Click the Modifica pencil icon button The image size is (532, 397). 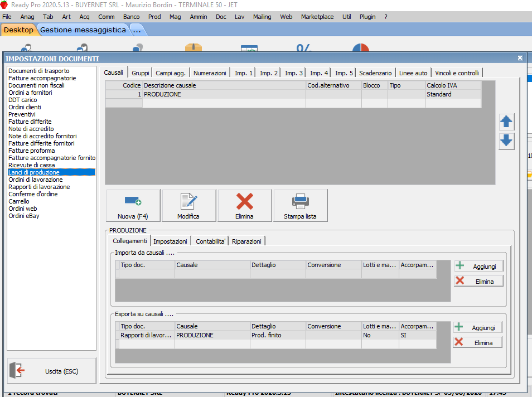point(188,206)
